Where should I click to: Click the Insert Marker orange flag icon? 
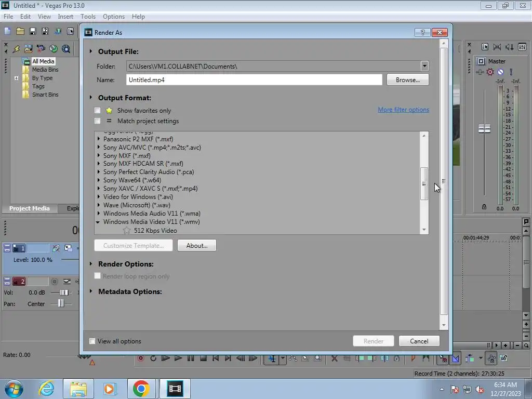click(x=413, y=358)
